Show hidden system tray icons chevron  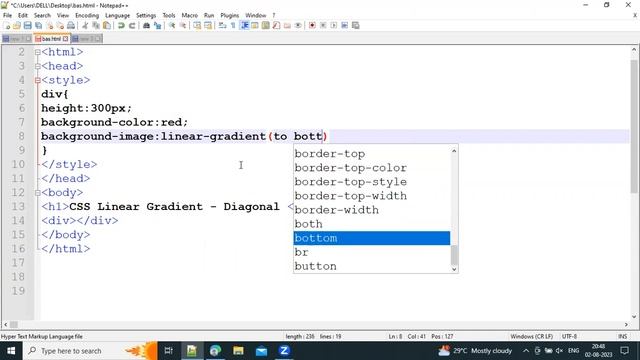point(526,351)
